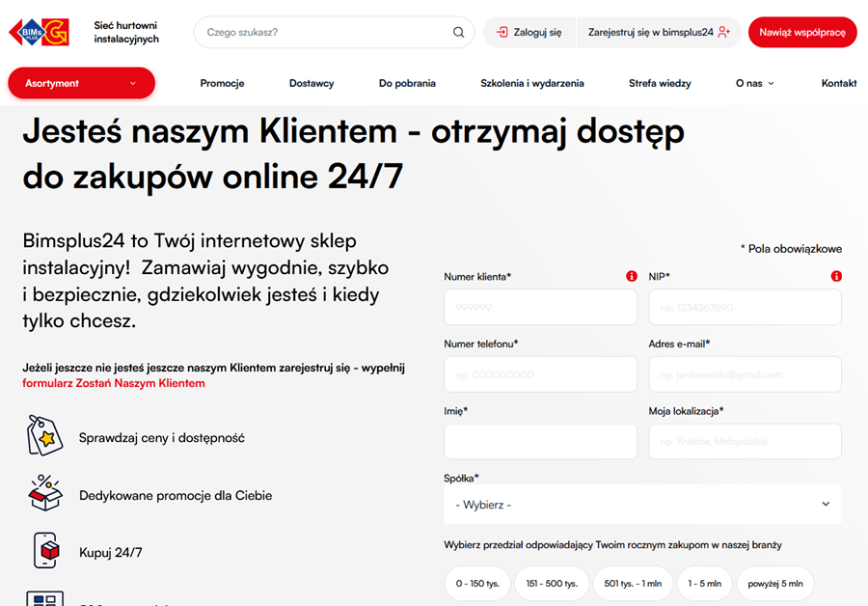Click the Numer telefonu field
Image resolution: width=868 pixels, height=606 pixels.
(x=540, y=374)
